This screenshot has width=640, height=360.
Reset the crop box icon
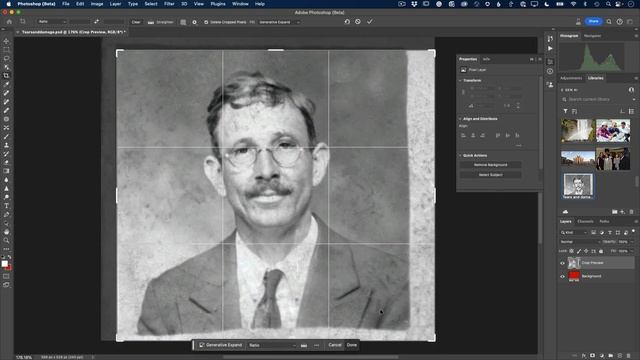[347, 22]
